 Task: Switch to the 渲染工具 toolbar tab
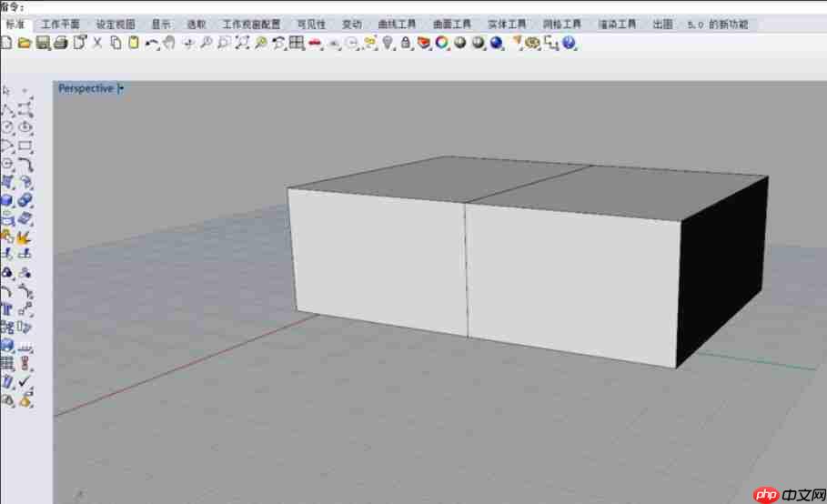tap(617, 25)
